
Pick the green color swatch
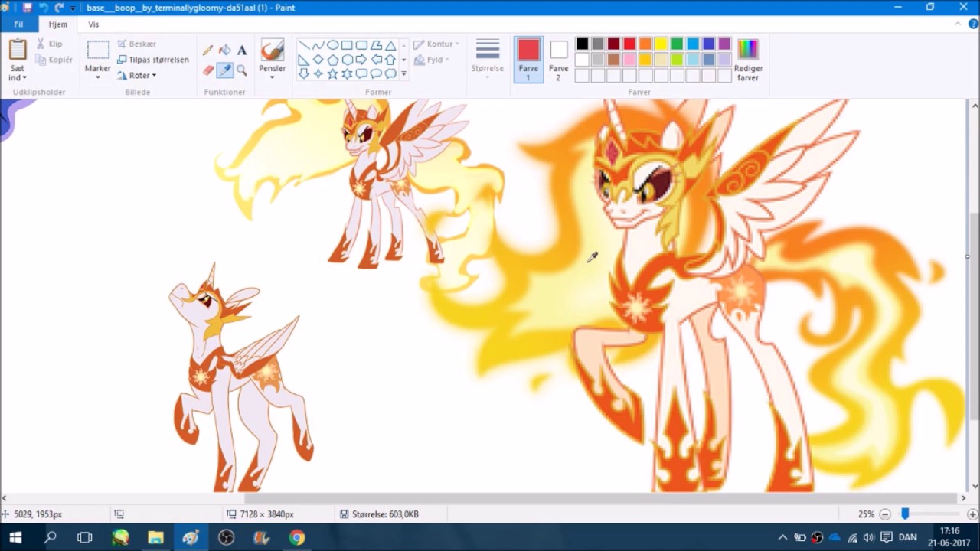(677, 44)
